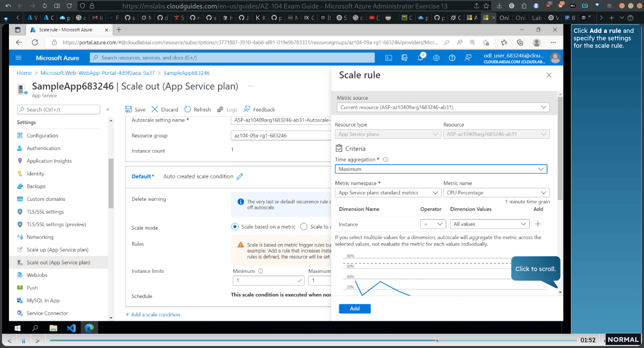644x348 pixels.
Task: Follow the Home breadcrumb link
Action: [x=24, y=73]
